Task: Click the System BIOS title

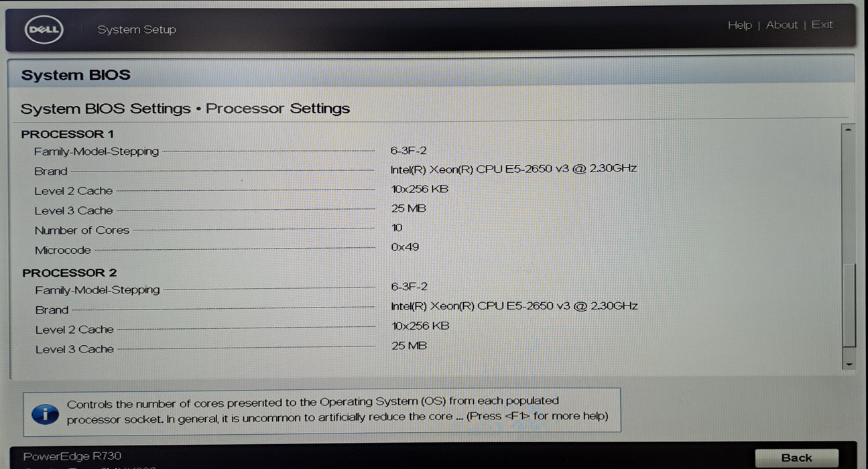Action: [75, 75]
